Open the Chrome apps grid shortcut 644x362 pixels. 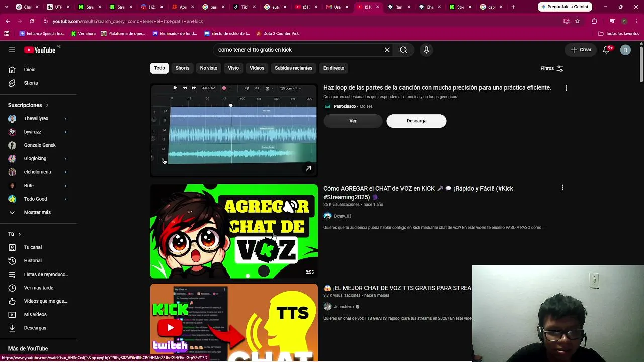click(7, 34)
